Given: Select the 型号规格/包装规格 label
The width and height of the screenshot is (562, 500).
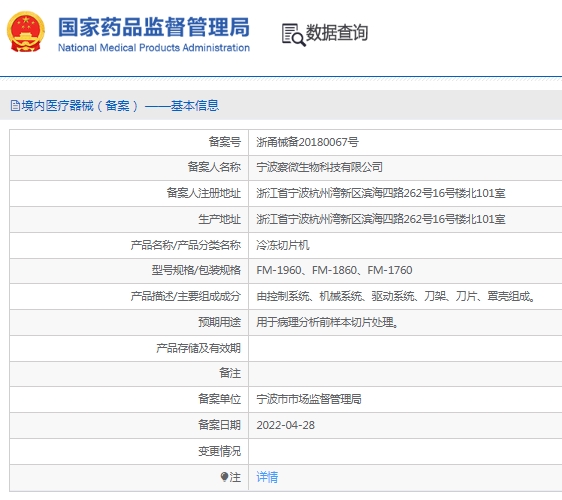Looking at the screenshot, I should pos(196,270).
